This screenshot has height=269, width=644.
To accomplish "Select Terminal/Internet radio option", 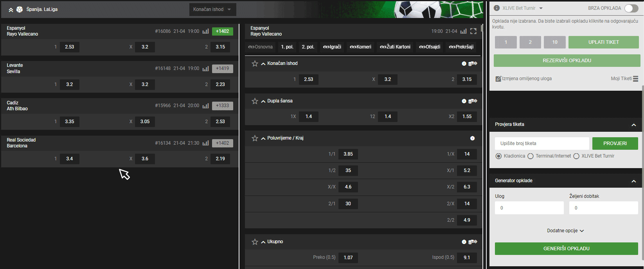I will (531, 156).
